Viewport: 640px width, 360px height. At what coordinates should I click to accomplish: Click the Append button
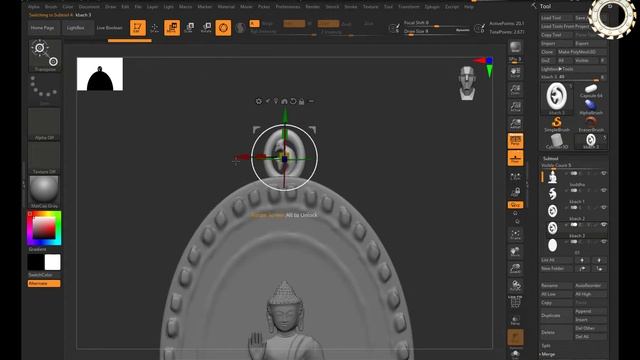point(590,311)
